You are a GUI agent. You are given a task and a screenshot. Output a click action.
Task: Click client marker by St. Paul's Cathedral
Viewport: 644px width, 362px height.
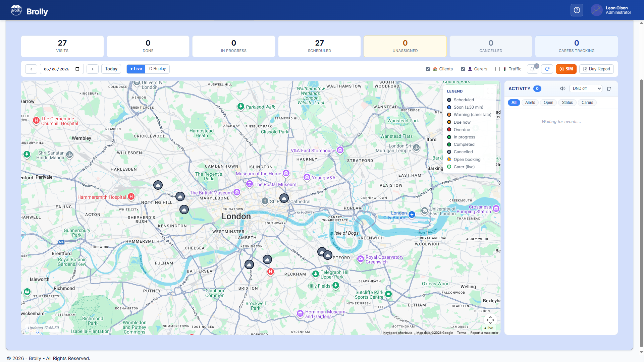coord(284,198)
